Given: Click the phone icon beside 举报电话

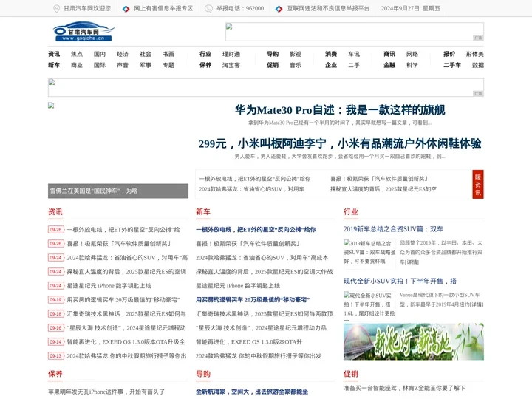Looking at the screenshot, I should [208, 9].
